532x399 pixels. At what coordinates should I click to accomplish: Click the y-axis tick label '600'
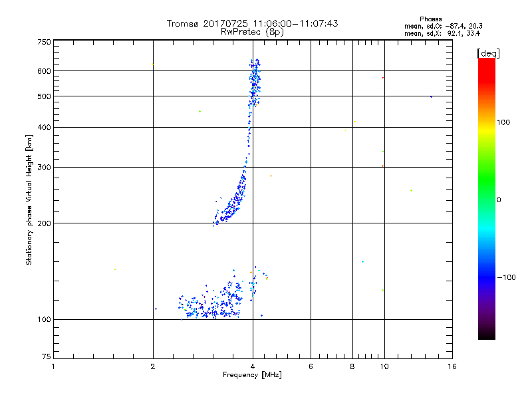pyautogui.click(x=44, y=71)
